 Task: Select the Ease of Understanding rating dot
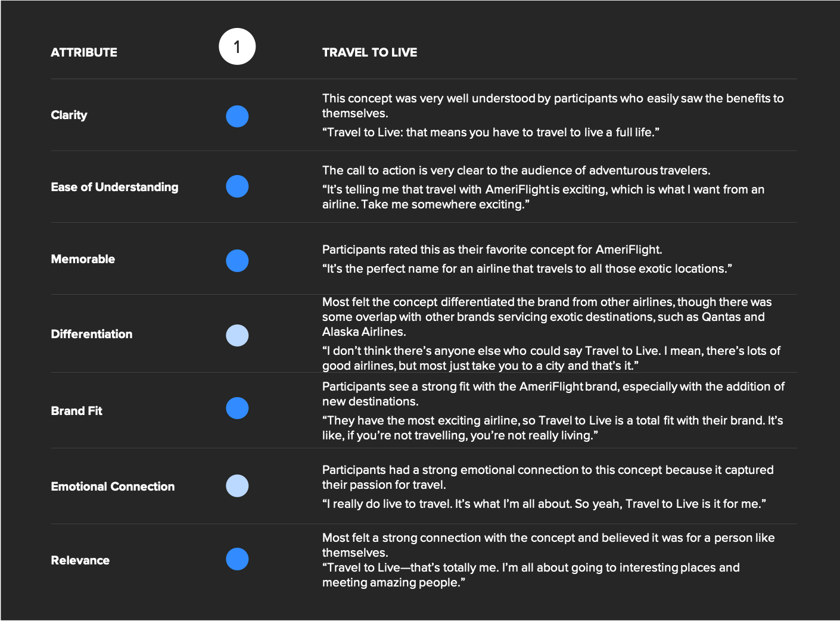click(237, 186)
